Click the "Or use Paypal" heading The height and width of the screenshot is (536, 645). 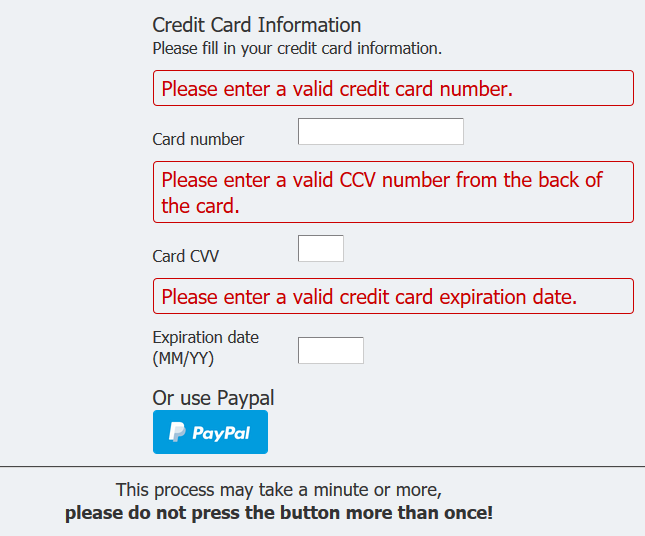(213, 398)
